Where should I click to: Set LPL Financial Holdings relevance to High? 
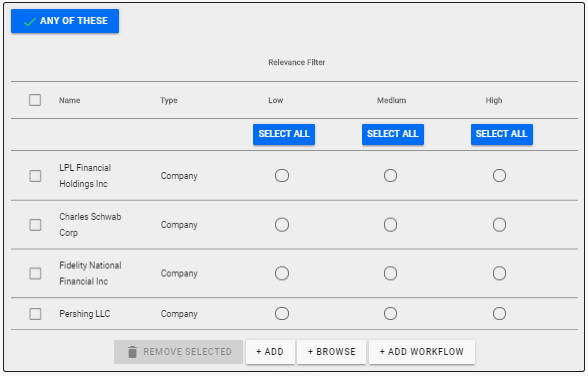pyautogui.click(x=499, y=175)
